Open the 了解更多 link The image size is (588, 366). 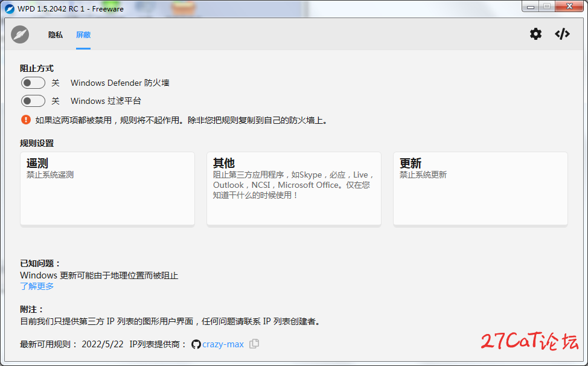click(x=37, y=286)
